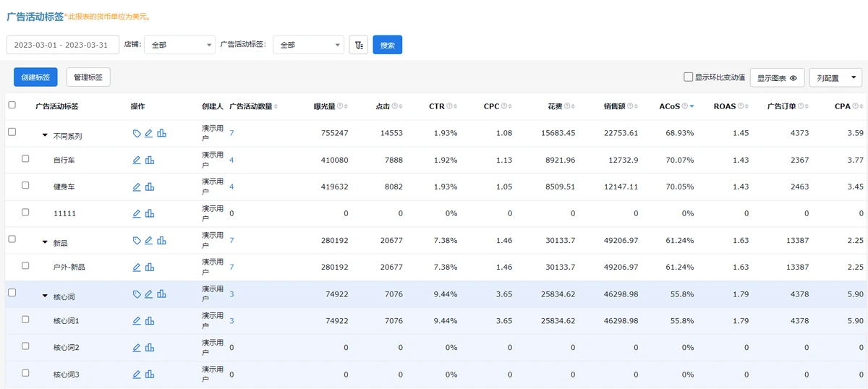
Task: Click the tag icon in 不同系列 row
Action: tap(137, 133)
